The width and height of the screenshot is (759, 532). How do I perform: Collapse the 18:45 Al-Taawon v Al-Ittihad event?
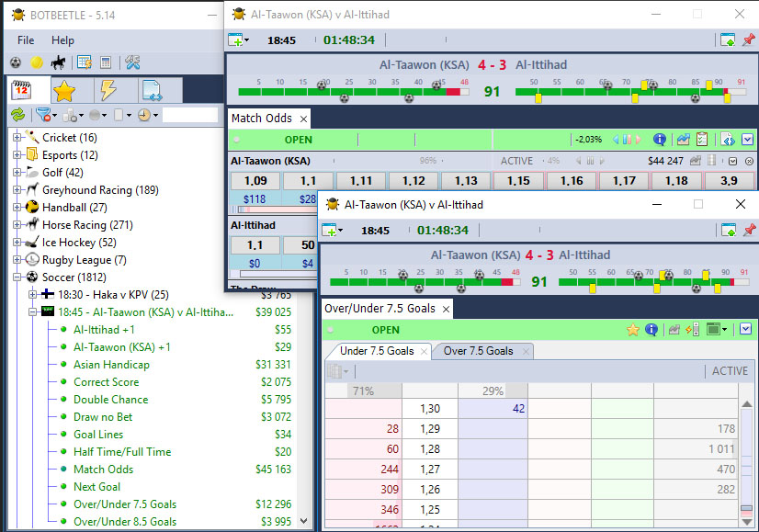pyautogui.click(x=32, y=311)
